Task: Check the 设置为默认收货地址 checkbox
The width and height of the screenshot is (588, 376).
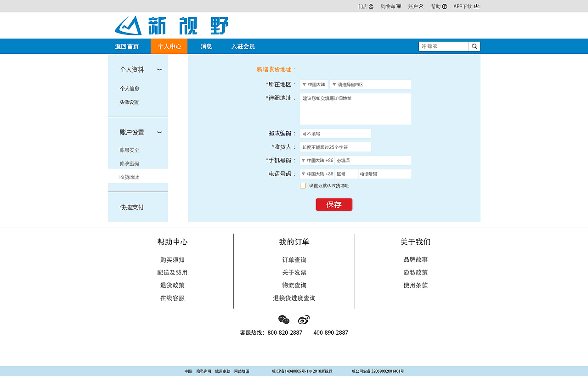Action: click(x=302, y=185)
